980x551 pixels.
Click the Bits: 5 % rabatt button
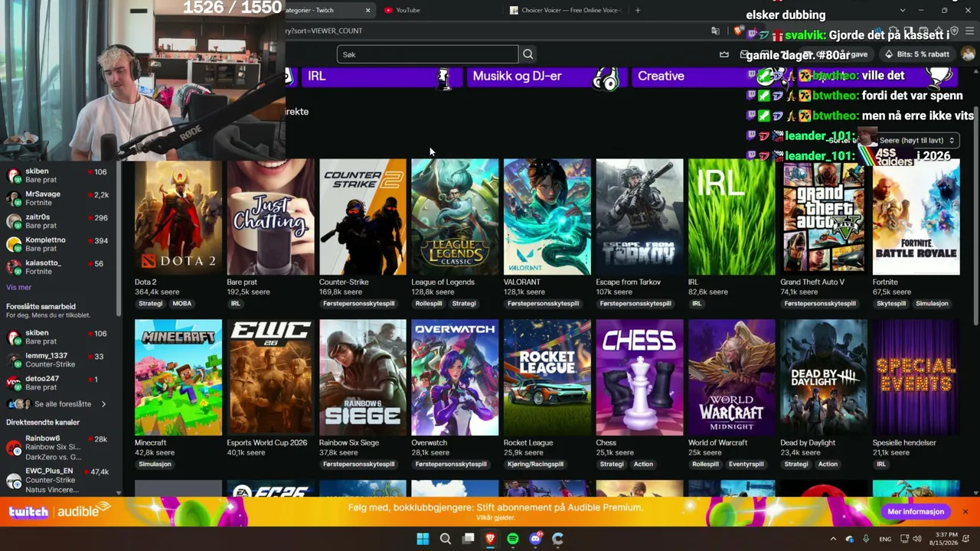pyautogui.click(x=916, y=54)
